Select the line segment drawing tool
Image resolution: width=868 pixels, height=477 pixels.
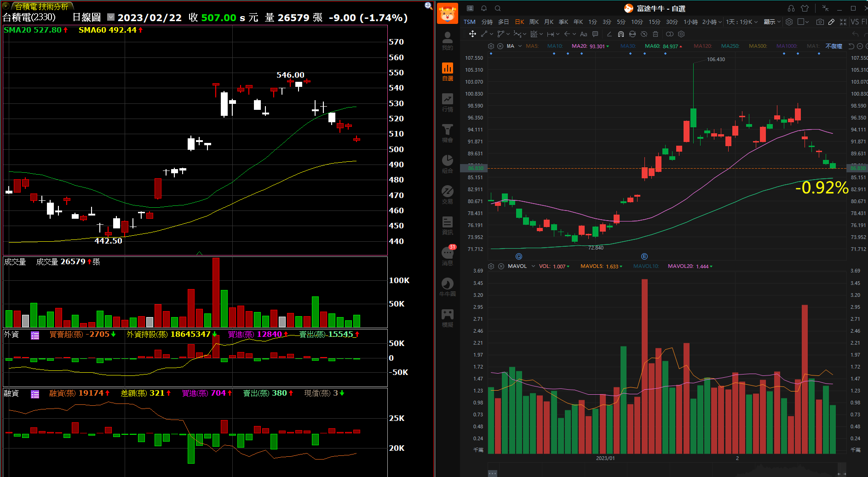click(x=484, y=34)
